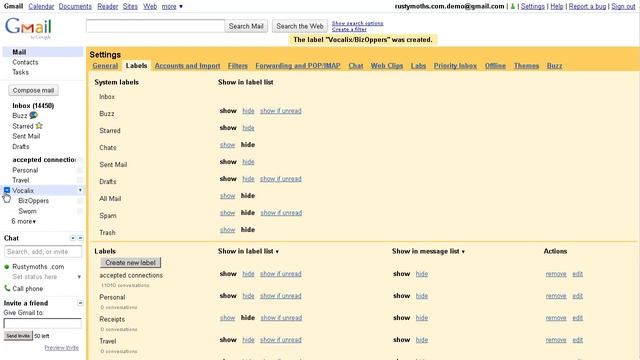Viewport: 640px width, 360px height.
Task: Expand the 6 more labels list
Action: [x=24, y=221]
